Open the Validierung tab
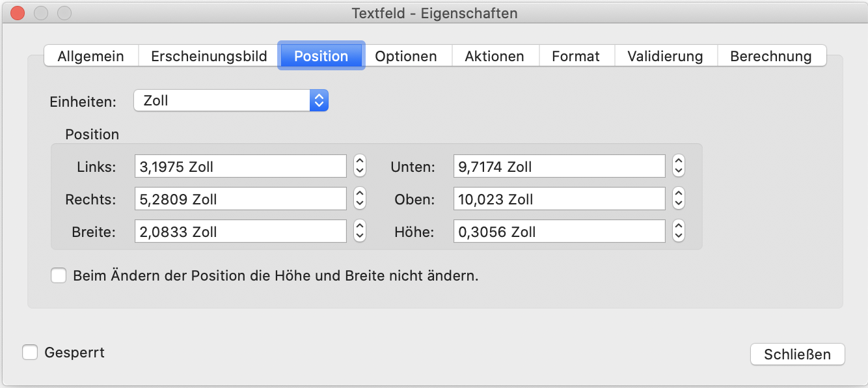 point(664,56)
